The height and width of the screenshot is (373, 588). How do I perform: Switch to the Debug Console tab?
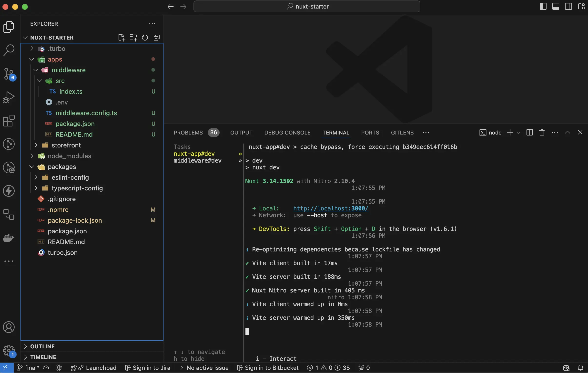287,132
